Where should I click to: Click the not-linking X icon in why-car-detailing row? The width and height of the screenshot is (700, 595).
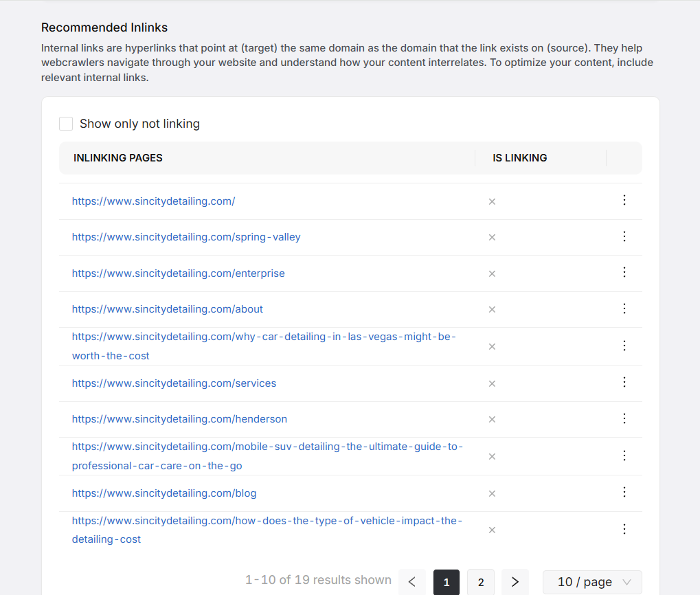[x=492, y=346]
